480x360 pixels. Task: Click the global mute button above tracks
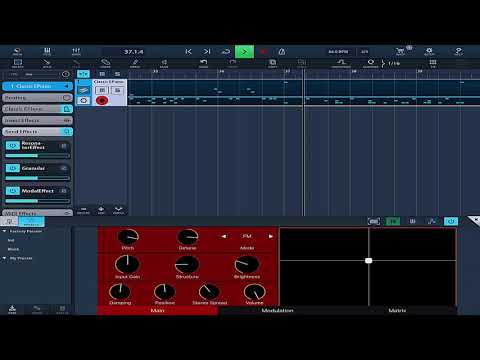pyautogui.click(x=102, y=74)
